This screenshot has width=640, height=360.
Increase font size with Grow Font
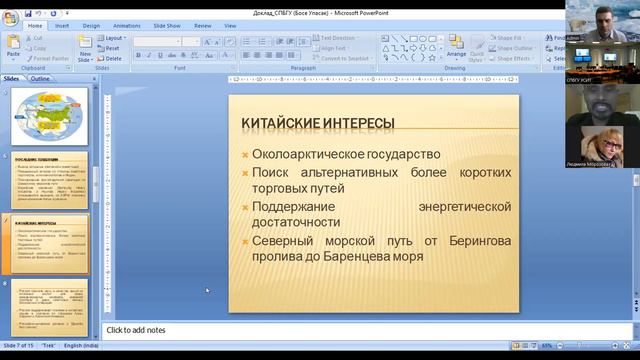point(207,42)
